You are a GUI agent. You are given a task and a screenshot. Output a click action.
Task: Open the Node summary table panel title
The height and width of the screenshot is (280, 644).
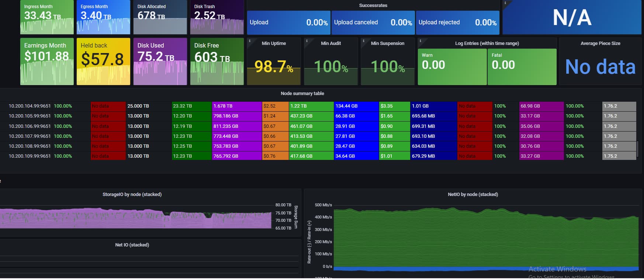pos(302,94)
